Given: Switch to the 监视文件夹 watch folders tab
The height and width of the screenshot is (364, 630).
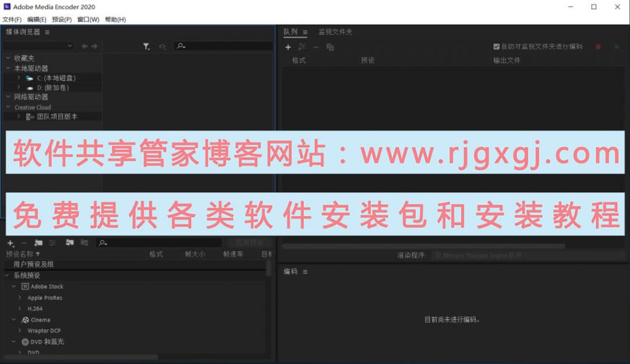Looking at the screenshot, I should click(335, 32).
